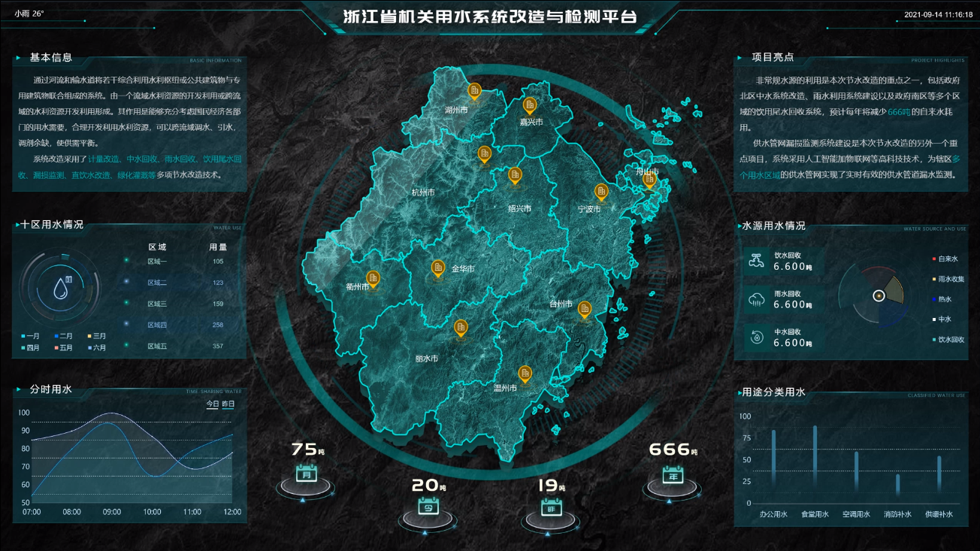The height and width of the screenshot is (551, 980).
Task: Click the rain cloud icon for 雨水回收
Action: point(756,300)
